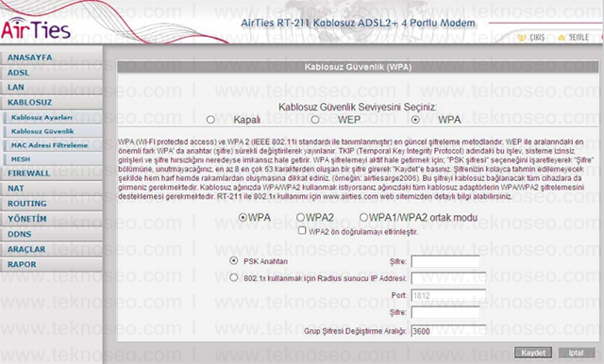Click the Kaydet button
The image size is (604, 364).
tap(533, 353)
